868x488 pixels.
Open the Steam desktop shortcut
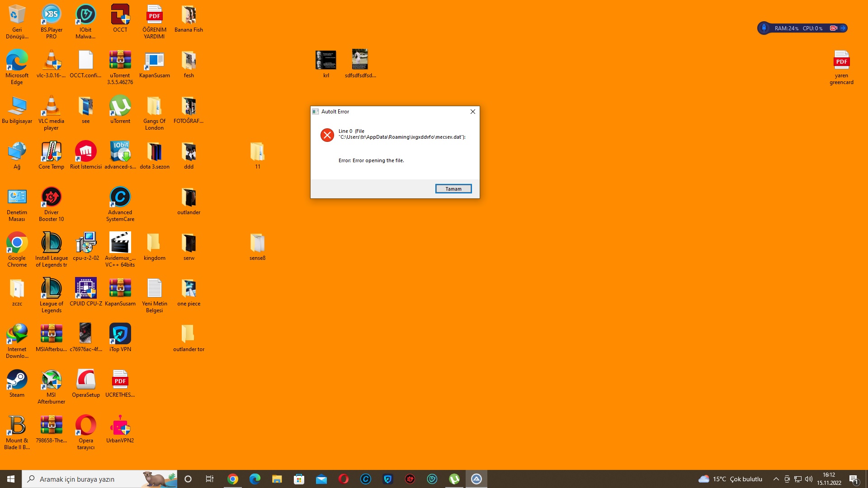click(x=17, y=380)
